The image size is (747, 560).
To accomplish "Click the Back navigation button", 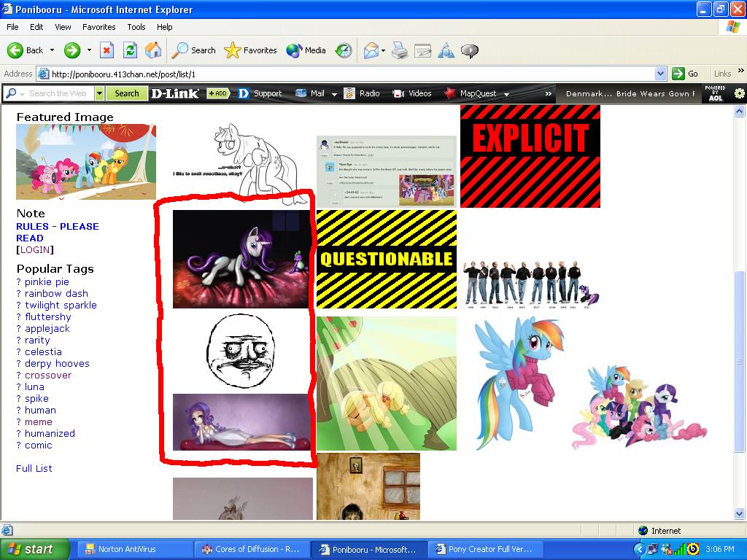I will 25,50.
